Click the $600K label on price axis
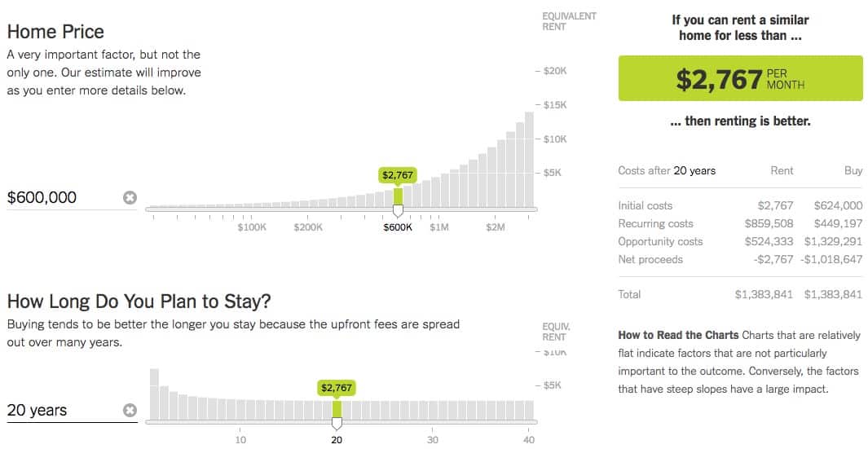Image resolution: width=868 pixels, height=449 pixels. click(398, 227)
